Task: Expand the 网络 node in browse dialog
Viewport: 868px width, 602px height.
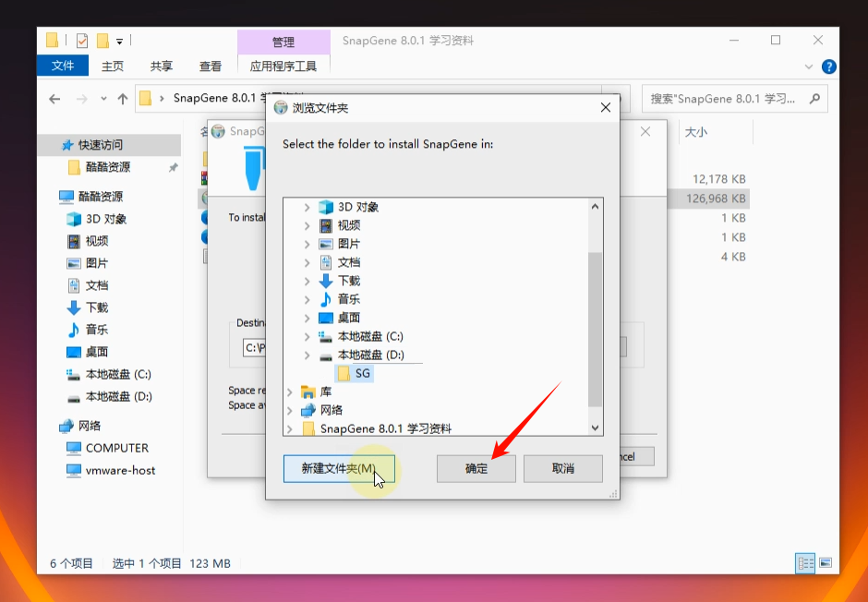Action: point(290,410)
